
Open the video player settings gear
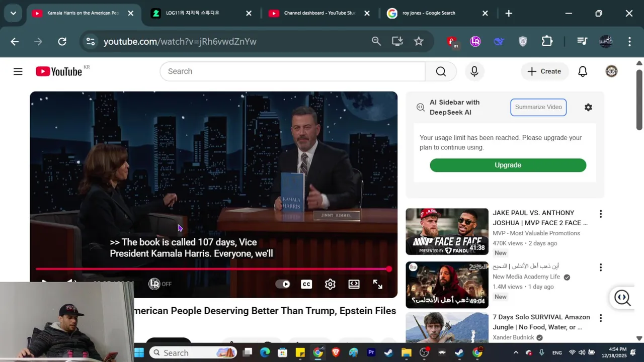point(330,284)
